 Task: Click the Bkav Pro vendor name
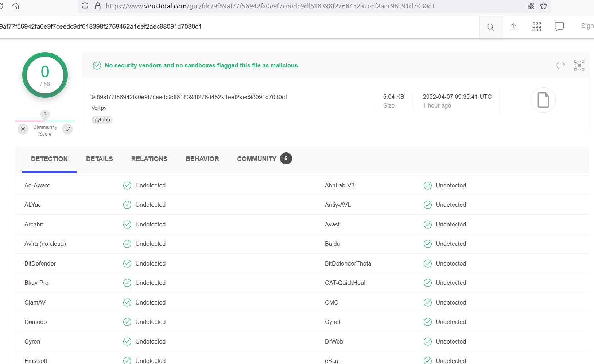(x=36, y=283)
